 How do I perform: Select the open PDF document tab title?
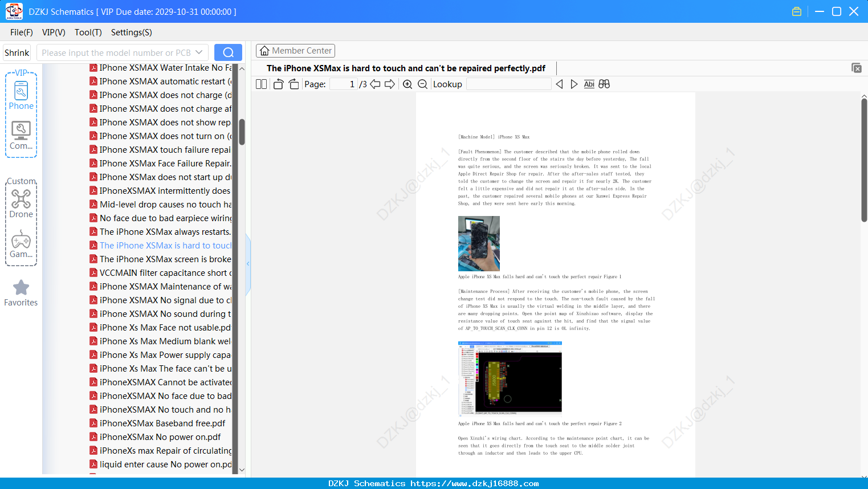point(406,68)
